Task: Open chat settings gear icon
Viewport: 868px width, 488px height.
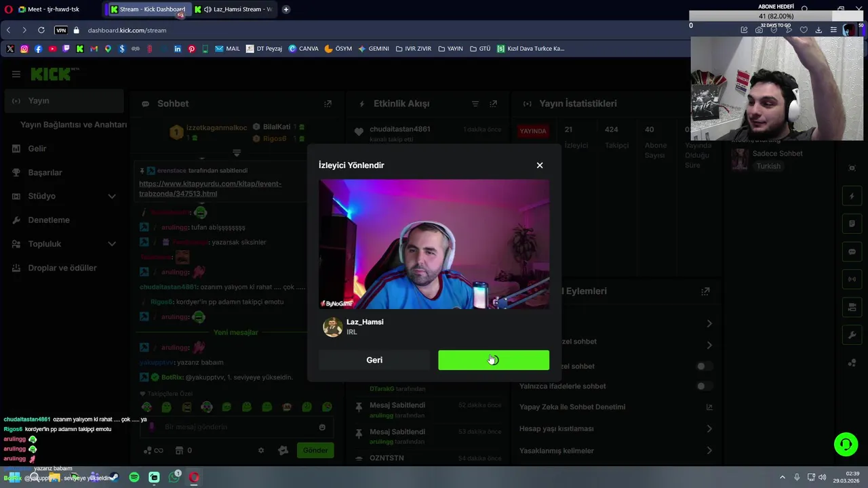Action: (x=261, y=450)
